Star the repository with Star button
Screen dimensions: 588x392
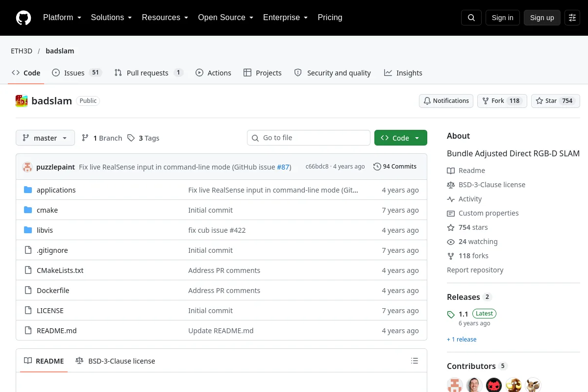[x=556, y=101]
